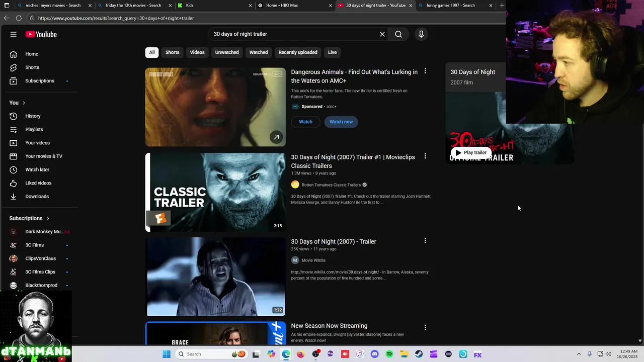Expand the Subscriptions section header

pyautogui.click(x=29, y=218)
